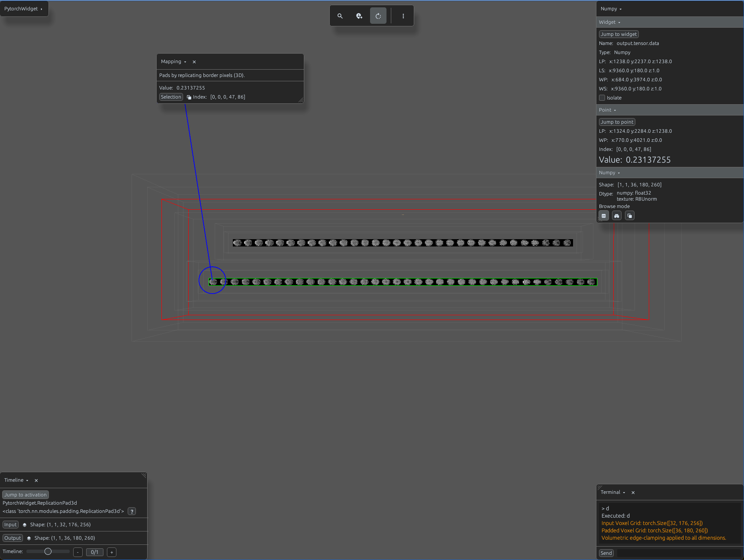744x560 pixels.
Task: Open the search magnifier tool
Action: click(x=340, y=16)
